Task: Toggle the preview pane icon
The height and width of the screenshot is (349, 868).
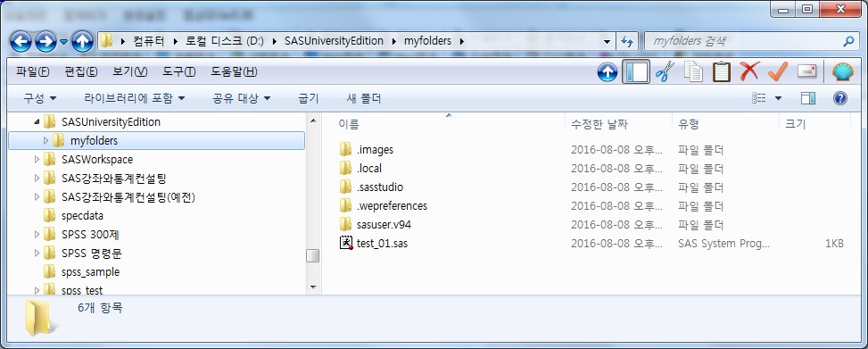Action: point(808,98)
